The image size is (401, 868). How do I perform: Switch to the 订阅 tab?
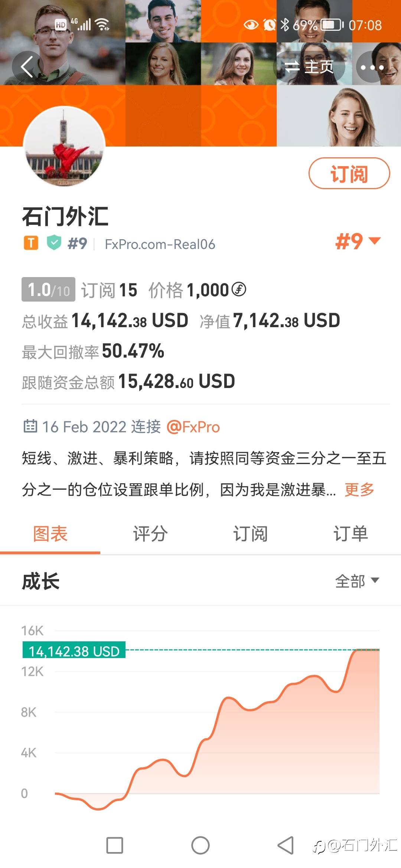[x=250, y=534]
